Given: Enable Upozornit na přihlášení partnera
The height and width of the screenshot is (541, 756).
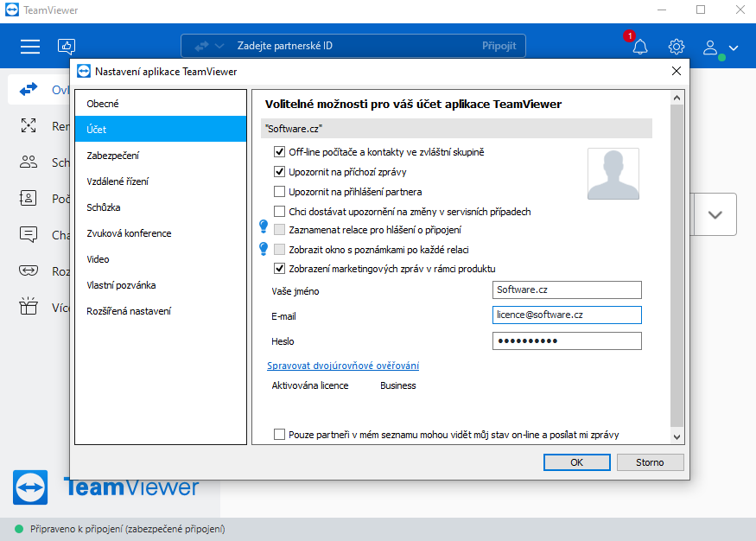Looking at the screenshot, I should 281,191.
